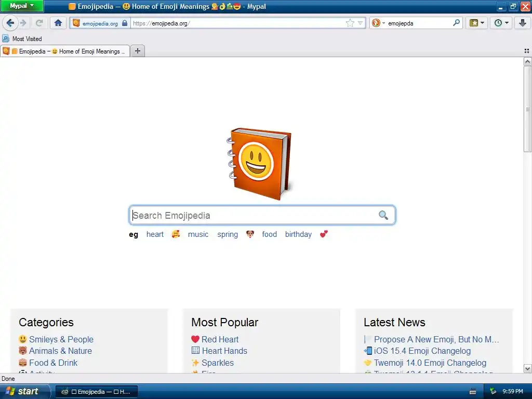Screen dimensions: 532x399
Task: Open the Smileys & People category
Action: [x=61, y=339]
